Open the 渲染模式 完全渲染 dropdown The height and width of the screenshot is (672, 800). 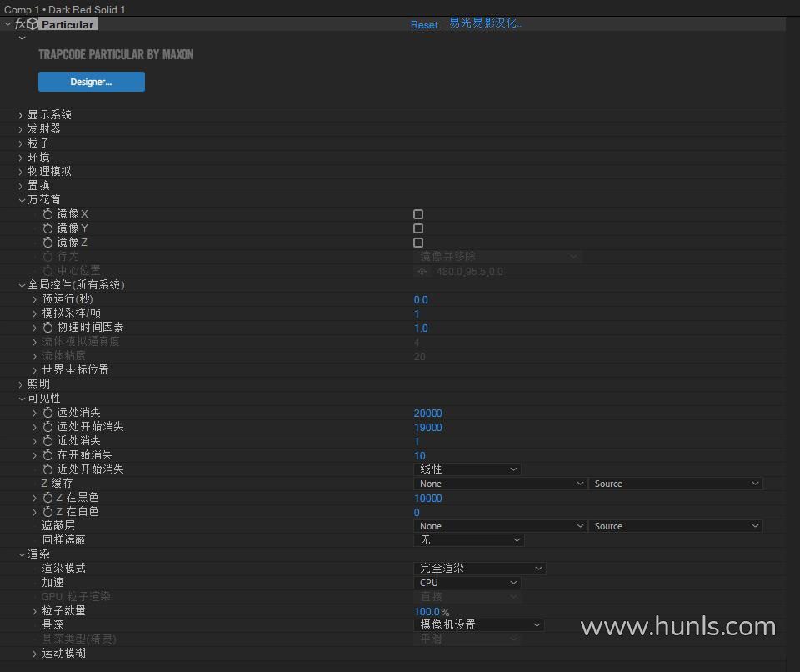point(480,569)
